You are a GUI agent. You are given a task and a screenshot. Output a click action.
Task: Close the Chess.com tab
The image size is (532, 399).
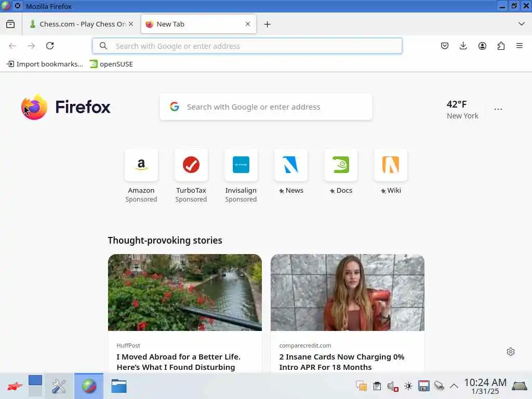point(131,24)
